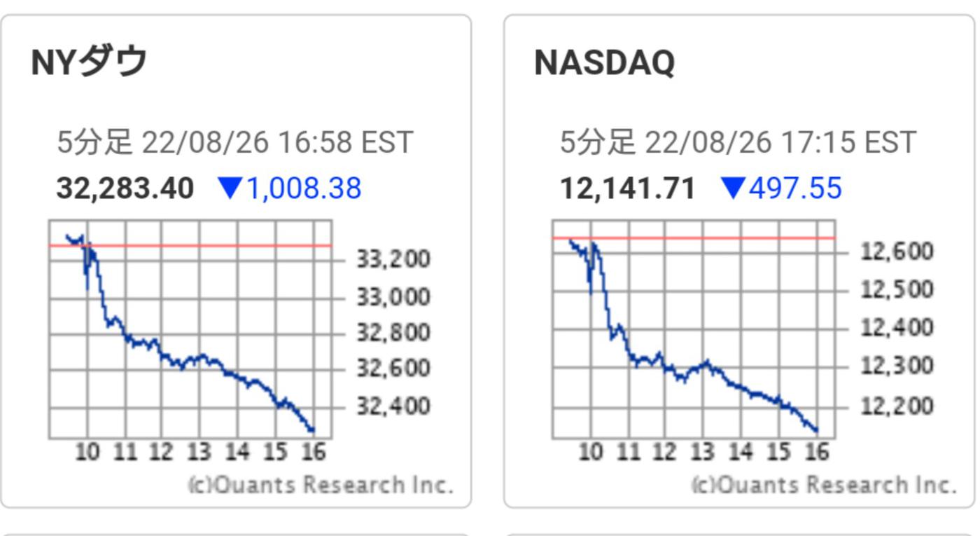Image resolution: width=980 pixels, height=536 pixels.
Task: Click the NYダウ 5-minute price chart
Action: (190, 329)
